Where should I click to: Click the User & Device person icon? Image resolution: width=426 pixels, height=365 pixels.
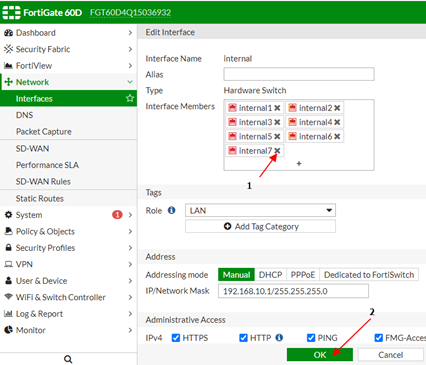pyautogui.click(x=8, y=281)
